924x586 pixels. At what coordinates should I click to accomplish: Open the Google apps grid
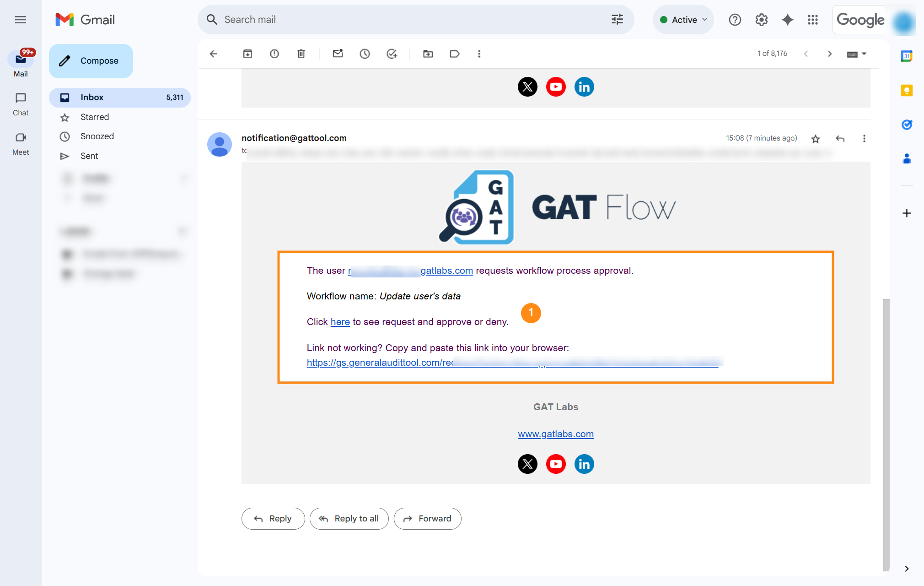coord(813,20)
